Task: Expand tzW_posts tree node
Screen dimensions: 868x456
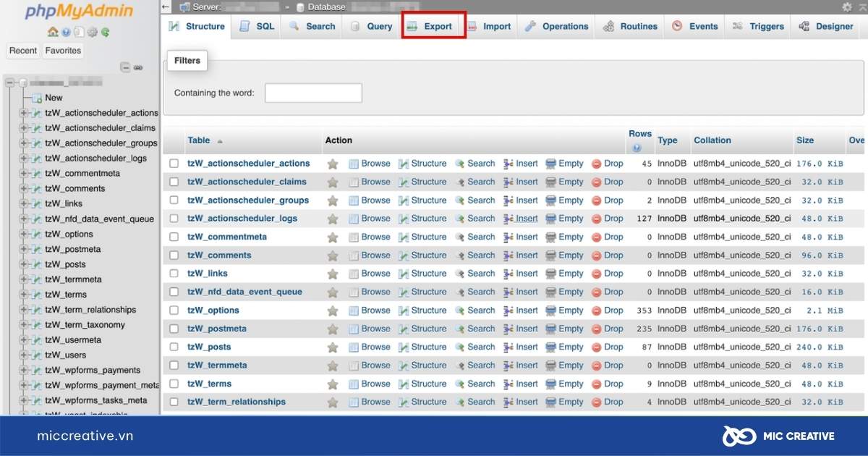Action: (24, 265)
